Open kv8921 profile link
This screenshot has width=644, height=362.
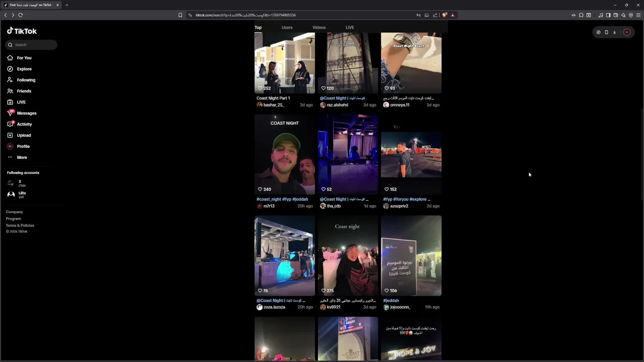point(334,307)
